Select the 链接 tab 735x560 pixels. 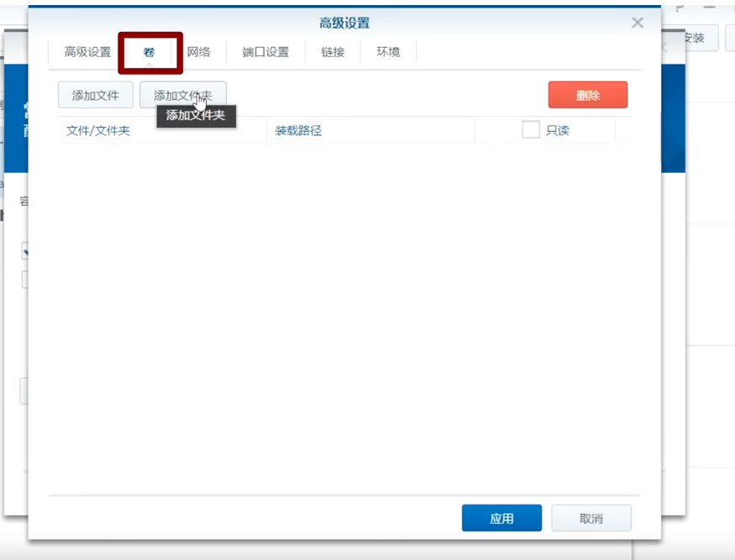333,51
